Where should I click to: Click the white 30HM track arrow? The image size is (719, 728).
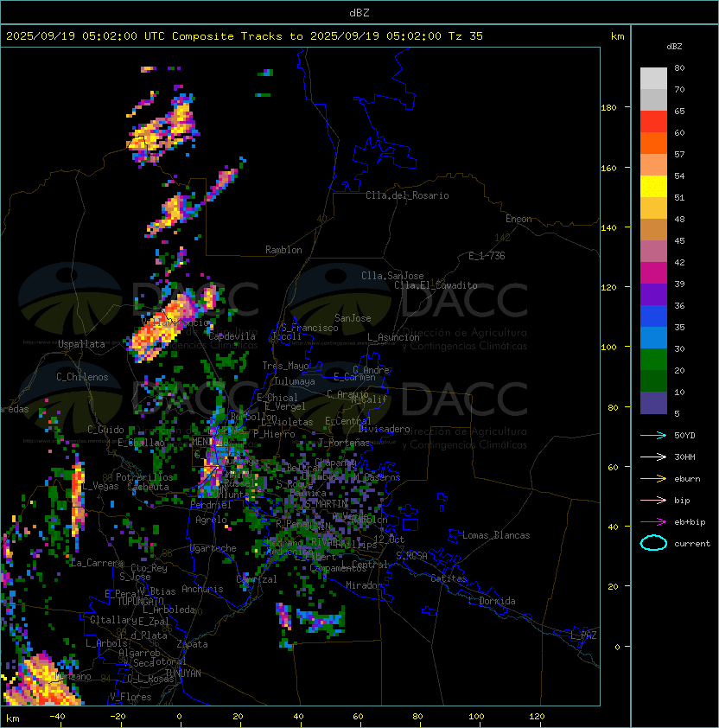653,457
